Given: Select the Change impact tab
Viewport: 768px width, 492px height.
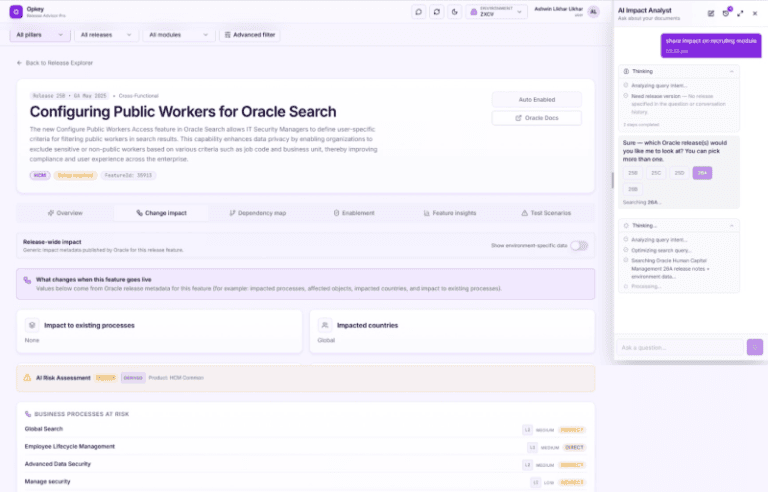Looking at the screenshot, I should tap(161, 213).
